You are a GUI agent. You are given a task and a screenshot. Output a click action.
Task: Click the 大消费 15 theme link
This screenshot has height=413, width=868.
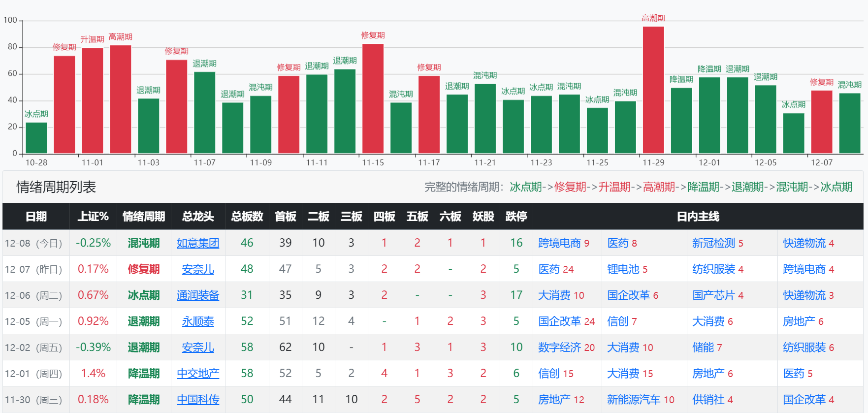[630, 374]
